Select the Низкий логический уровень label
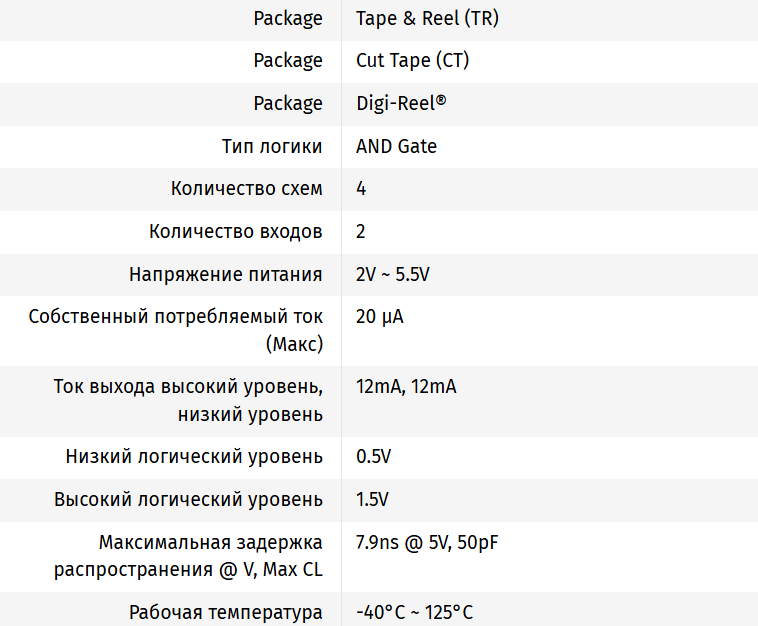This screenshot has height=626, width=758. 194,457
